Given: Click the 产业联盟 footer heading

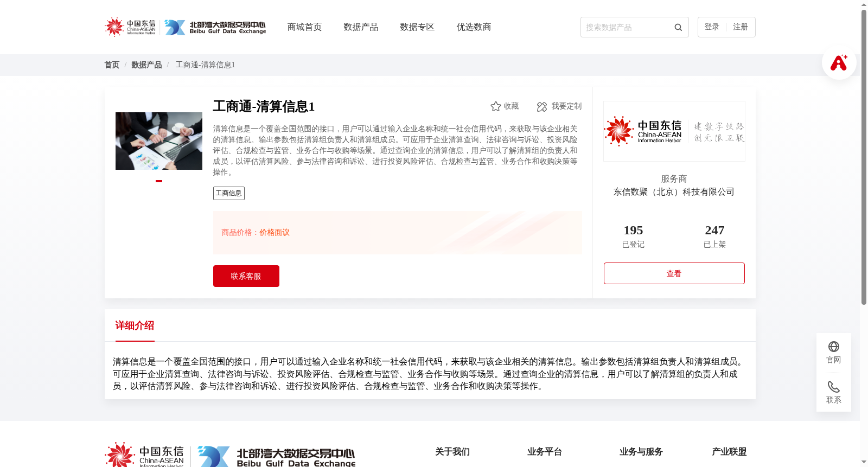Looking at the screenshot, I should coord(729,452).
